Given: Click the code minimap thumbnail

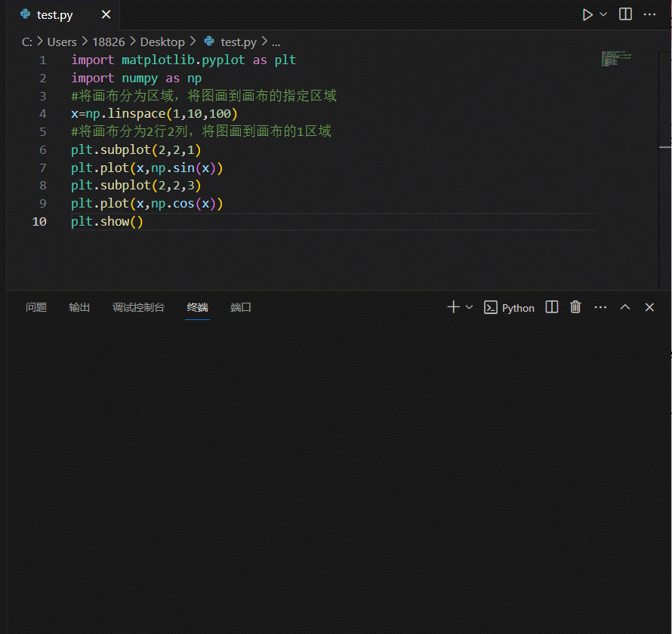Looking at the screenshot, I should (616, 59).
